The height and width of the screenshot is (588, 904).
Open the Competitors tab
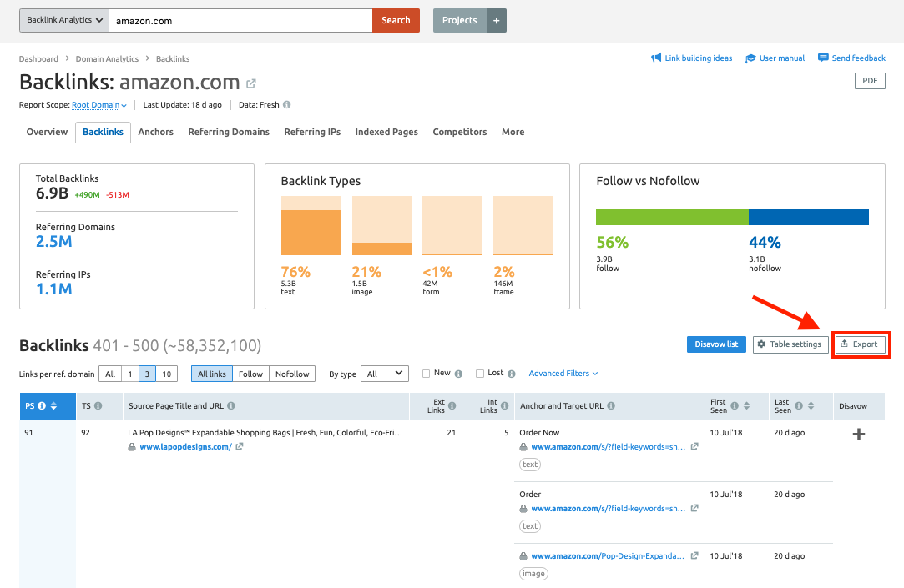tap(459, 132)
